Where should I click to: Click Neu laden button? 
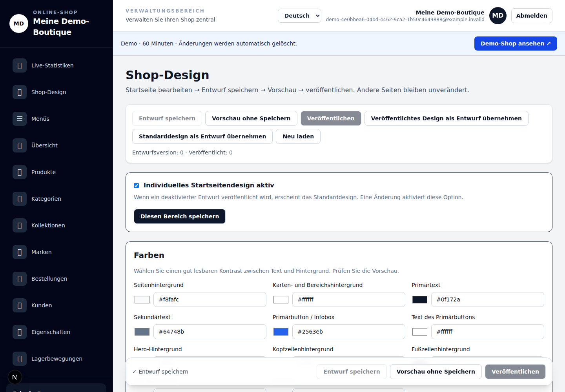click(x=298, y=136)
